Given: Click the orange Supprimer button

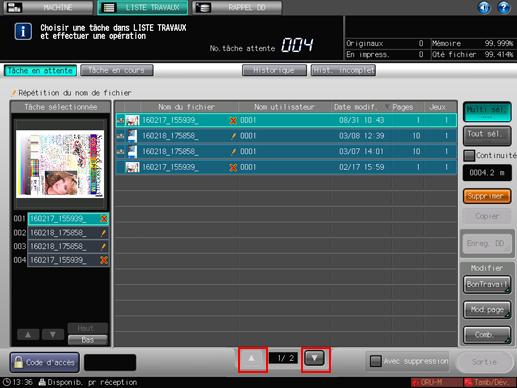Looking at the screenshot, I should point(487,196).
